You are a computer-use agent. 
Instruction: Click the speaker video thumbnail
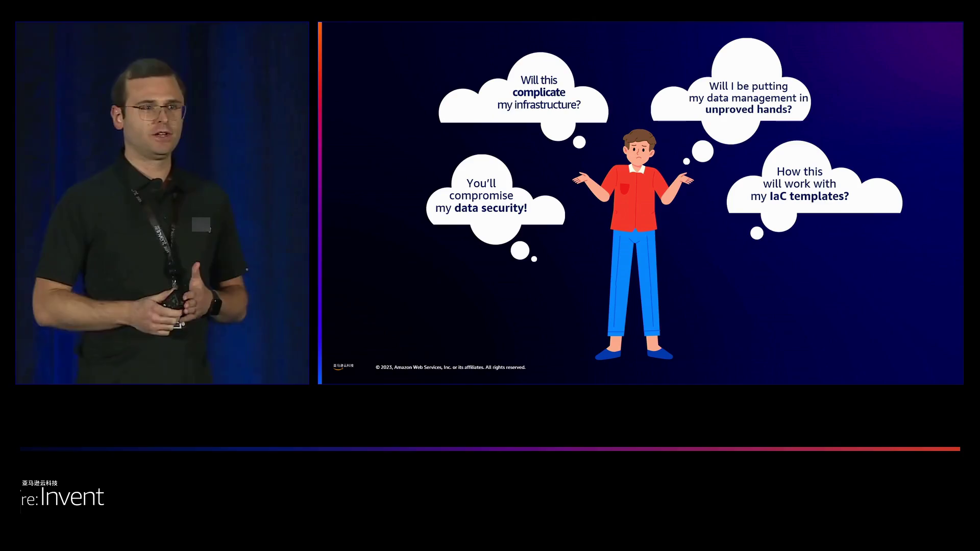point(162,203)
